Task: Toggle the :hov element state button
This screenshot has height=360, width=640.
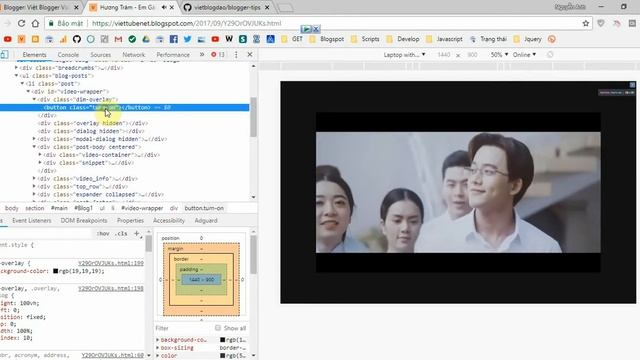Action: pos(103,233)
